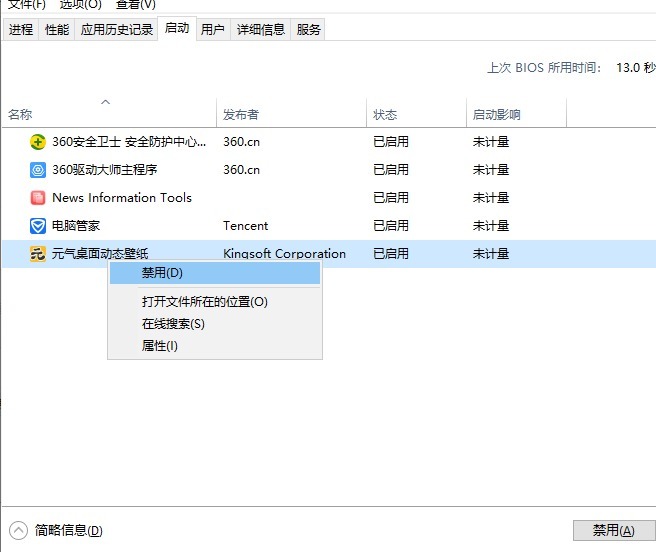Click the 元气桌面动态壁纸 yellow icon
This screenshot has width=656, height=552.
(38, 254)
